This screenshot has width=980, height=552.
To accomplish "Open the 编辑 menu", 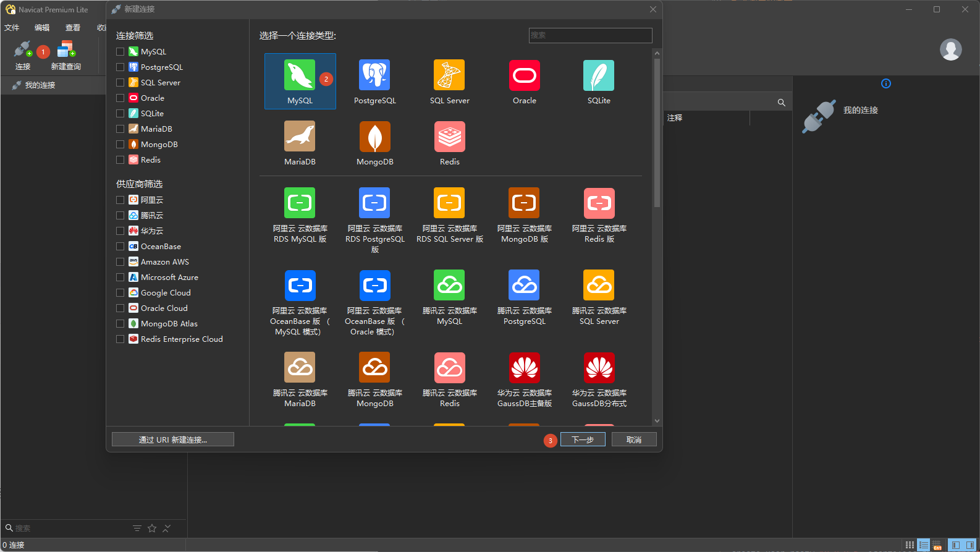I will [42, 28].
